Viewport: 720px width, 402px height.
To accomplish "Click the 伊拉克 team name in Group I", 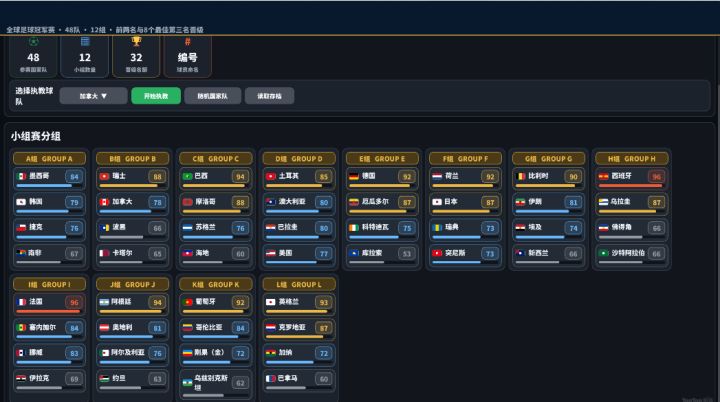I will pos(39,378).
